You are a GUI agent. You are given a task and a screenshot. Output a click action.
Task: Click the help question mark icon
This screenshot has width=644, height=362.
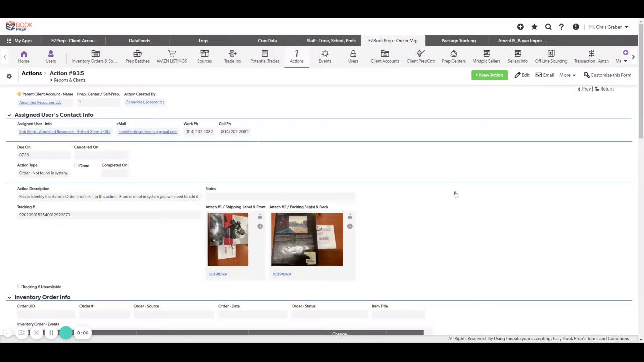(561, 27)
